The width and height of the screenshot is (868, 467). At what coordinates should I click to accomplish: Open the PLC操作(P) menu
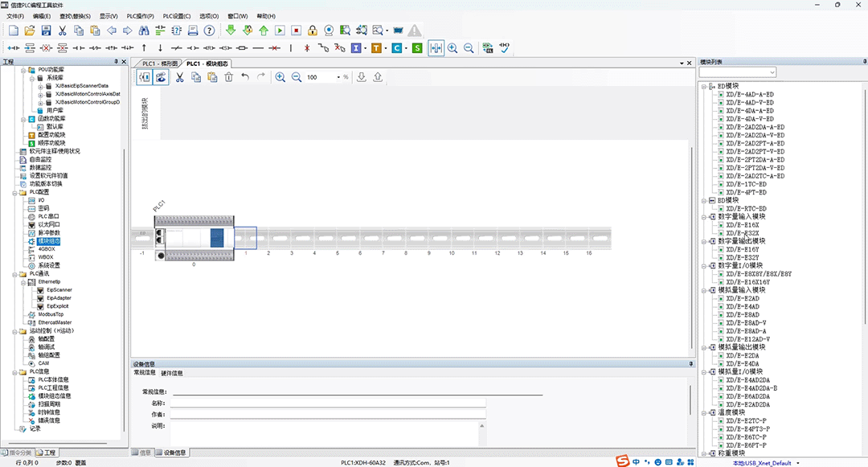pos(140,16)
